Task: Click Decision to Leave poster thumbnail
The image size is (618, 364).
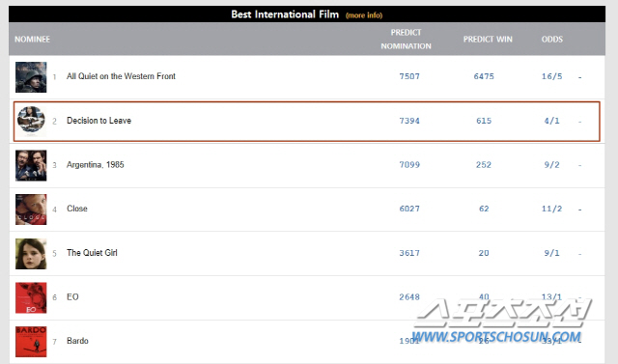Action: [x=31, y=121]
